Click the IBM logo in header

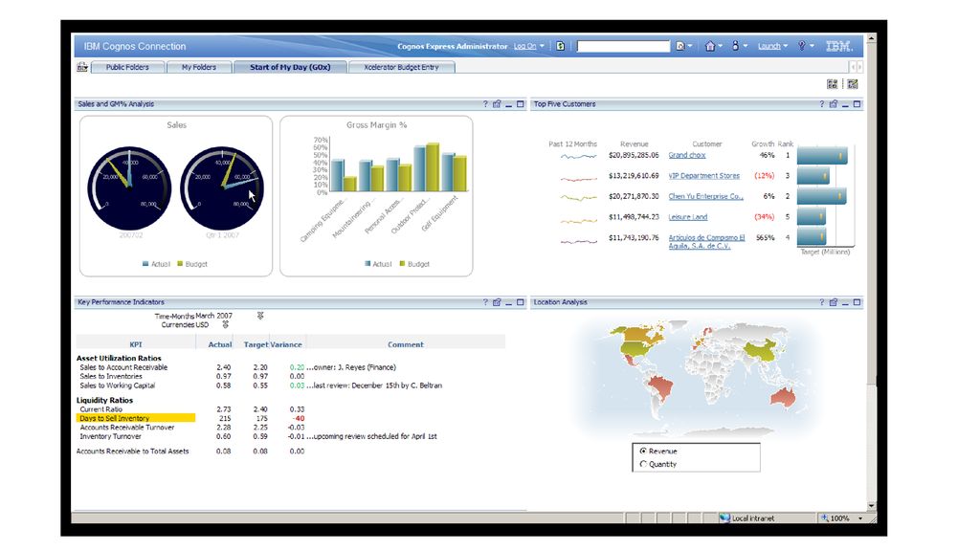tap(838, 46)
